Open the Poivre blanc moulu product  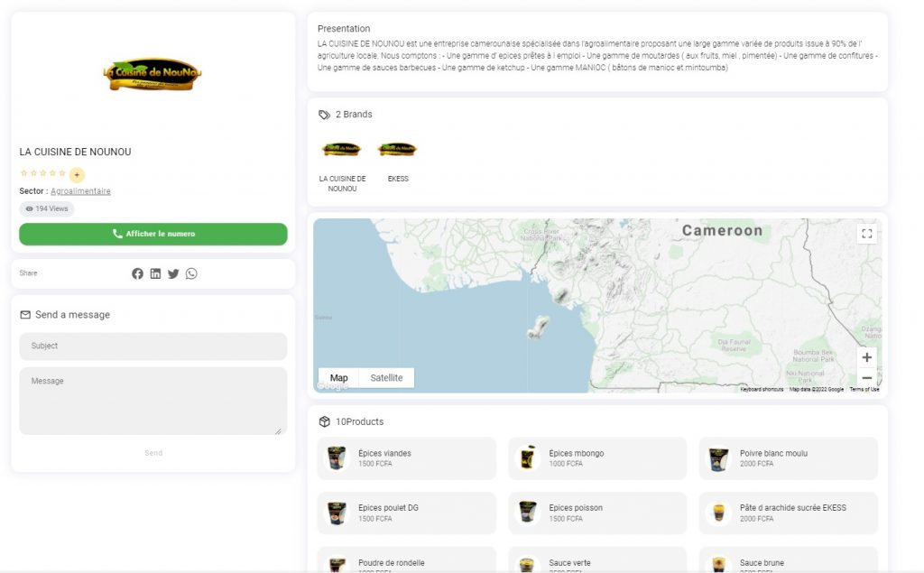(788, 458)
